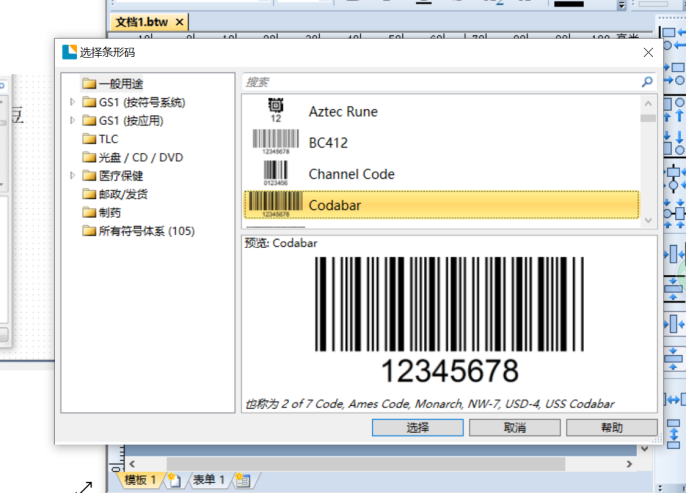The image size is (686, 493).
Task: Close the 选择条形码 dialog
Action: coord(648,52)
